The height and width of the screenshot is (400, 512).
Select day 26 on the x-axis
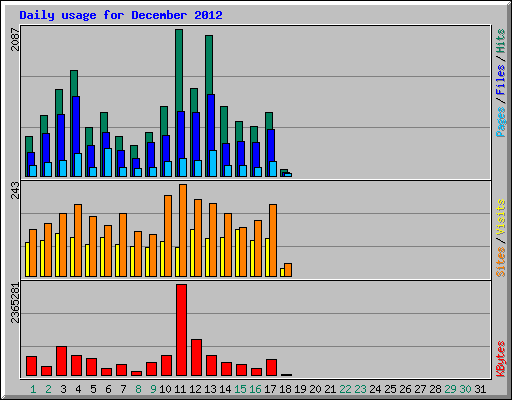(x=405, y=389)
